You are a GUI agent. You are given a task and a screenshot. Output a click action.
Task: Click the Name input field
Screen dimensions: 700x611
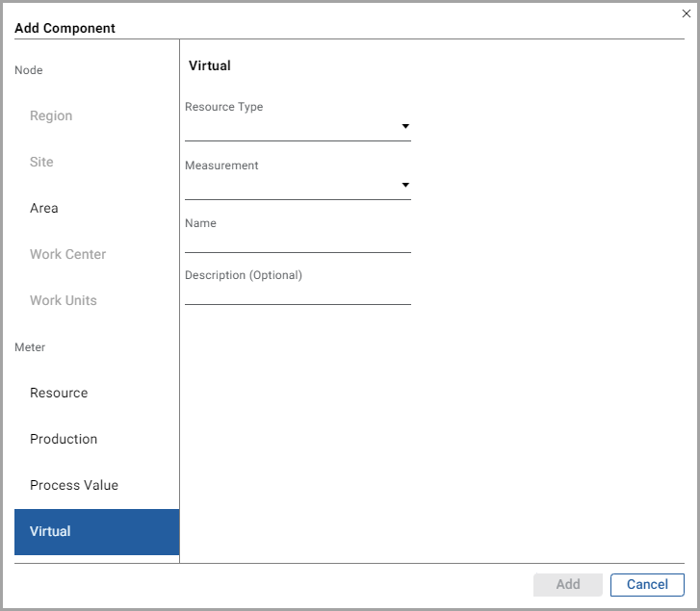click(x=298, y=242)
